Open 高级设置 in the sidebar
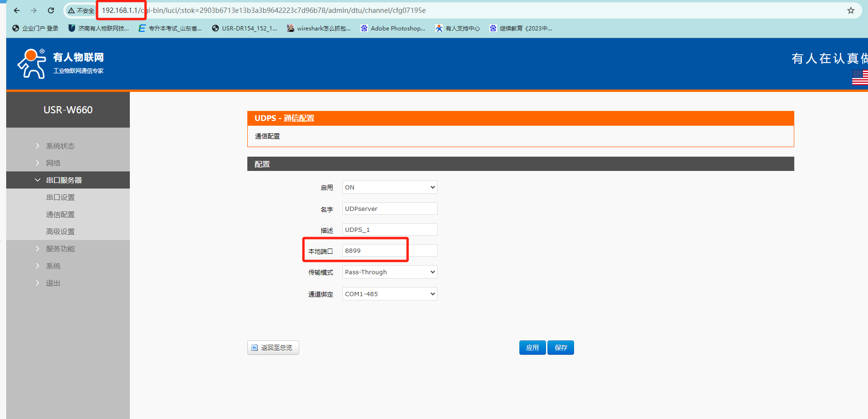 (x=60, y=231)
